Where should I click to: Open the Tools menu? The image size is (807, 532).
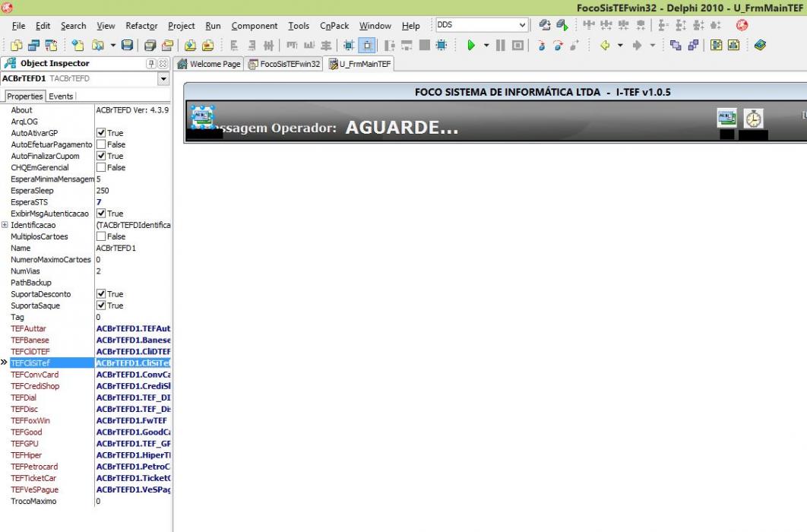click(x=299, y=26)
